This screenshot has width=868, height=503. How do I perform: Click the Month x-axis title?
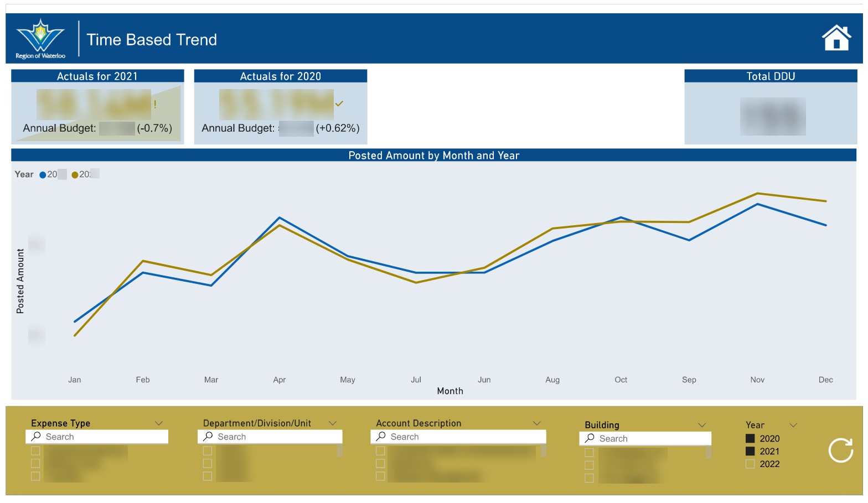tap(450, 391)
